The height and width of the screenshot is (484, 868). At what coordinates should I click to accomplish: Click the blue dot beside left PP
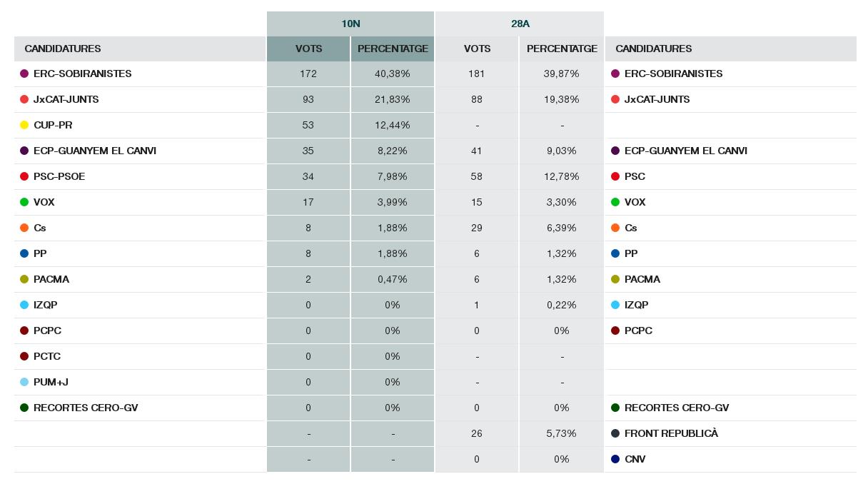24,253
